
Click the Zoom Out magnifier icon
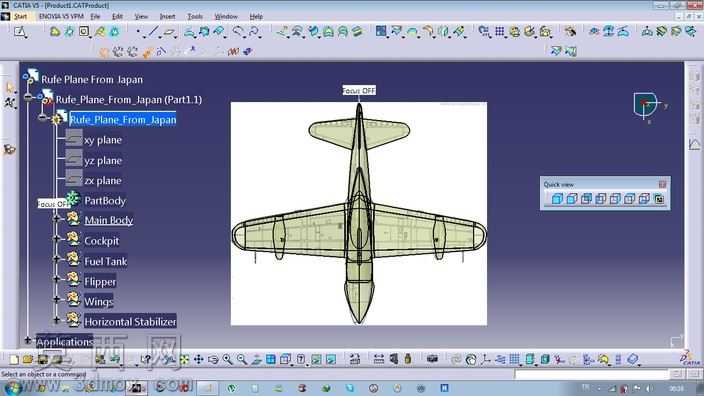coord(242,359)
